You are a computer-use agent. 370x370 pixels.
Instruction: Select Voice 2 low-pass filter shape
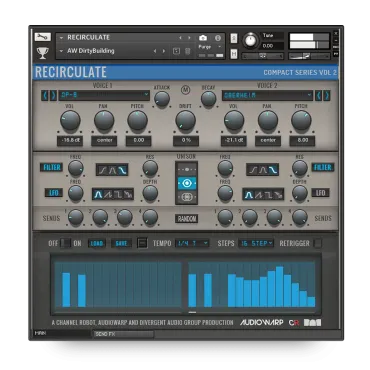(x=273, y=170)
